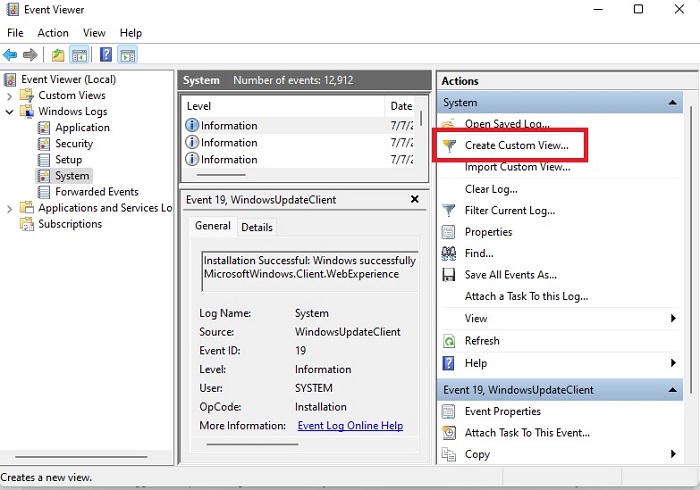Click the Event ID value 19
The height and width of the screenshot is (490, 700).
coord(300,351)
